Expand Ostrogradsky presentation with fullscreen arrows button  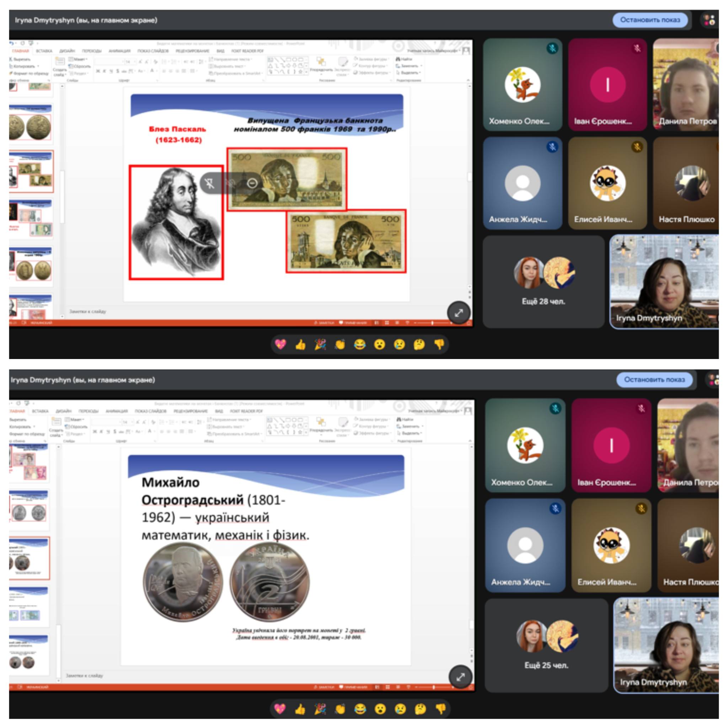(460, 677)
